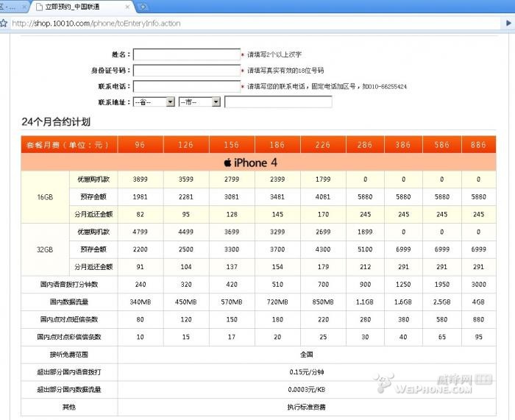
Task: Click the 24个月合约计划 heading
Action: (x=56, y=122)
